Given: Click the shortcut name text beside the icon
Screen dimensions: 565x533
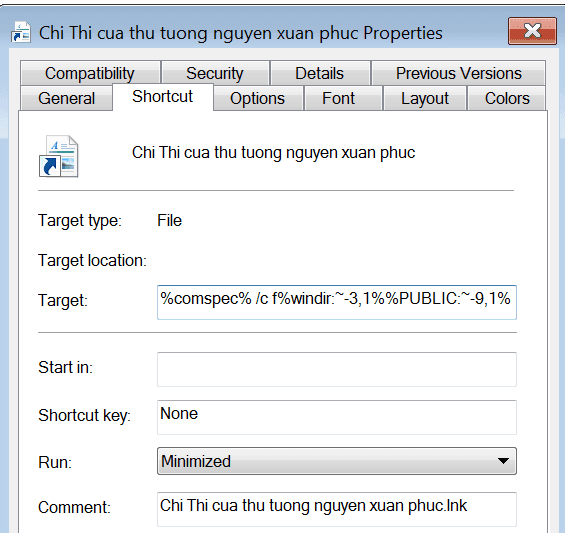Looking at the screenshot, I should coord(273,152).
